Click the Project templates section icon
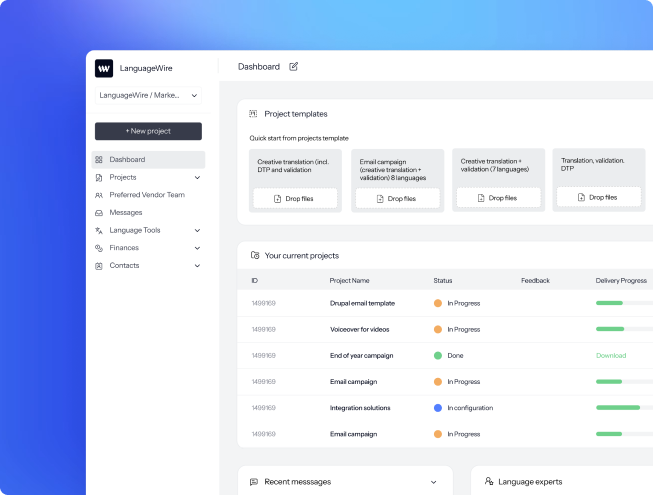This screenshot has height=495, width=653. [253, 114]
